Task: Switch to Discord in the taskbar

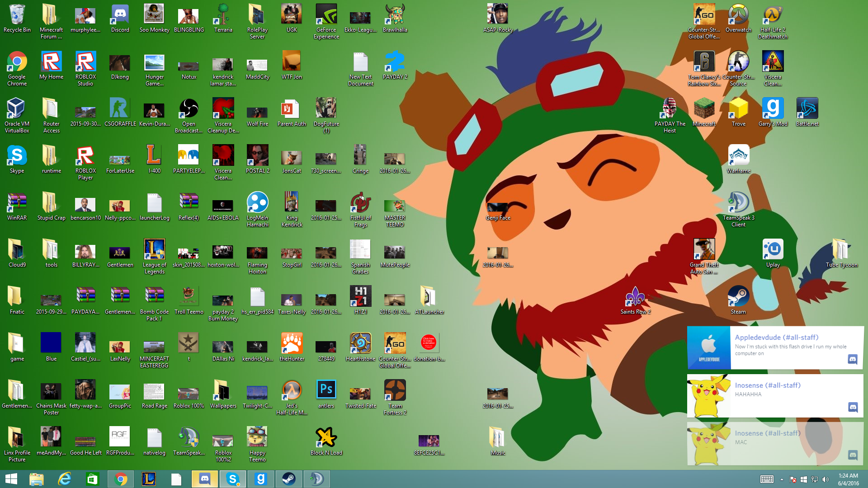Action: [x=205, y=479]
